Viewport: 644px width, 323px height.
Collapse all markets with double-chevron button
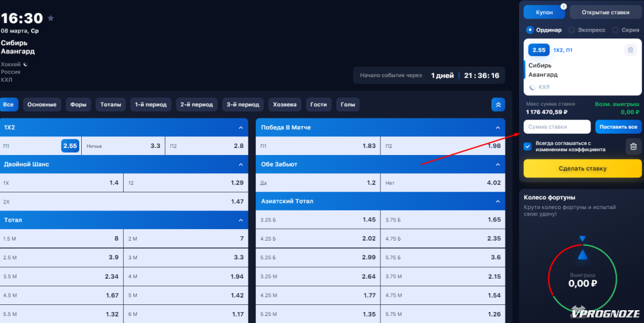(x=498, y=105)
